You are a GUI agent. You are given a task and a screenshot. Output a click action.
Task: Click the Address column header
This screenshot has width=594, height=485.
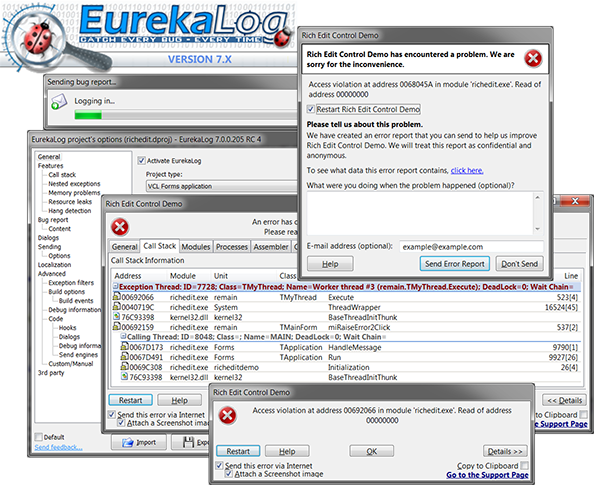[x=128, y=276]
